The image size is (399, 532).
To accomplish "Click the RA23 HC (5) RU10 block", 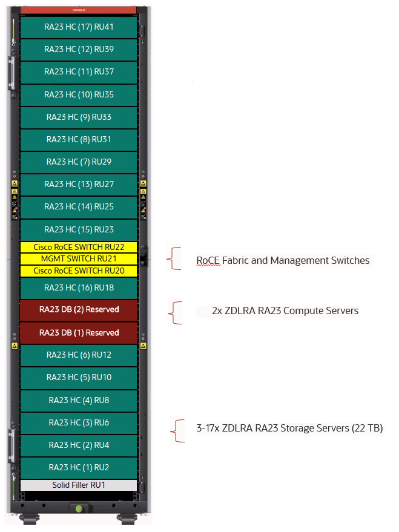I will [79, 378].
